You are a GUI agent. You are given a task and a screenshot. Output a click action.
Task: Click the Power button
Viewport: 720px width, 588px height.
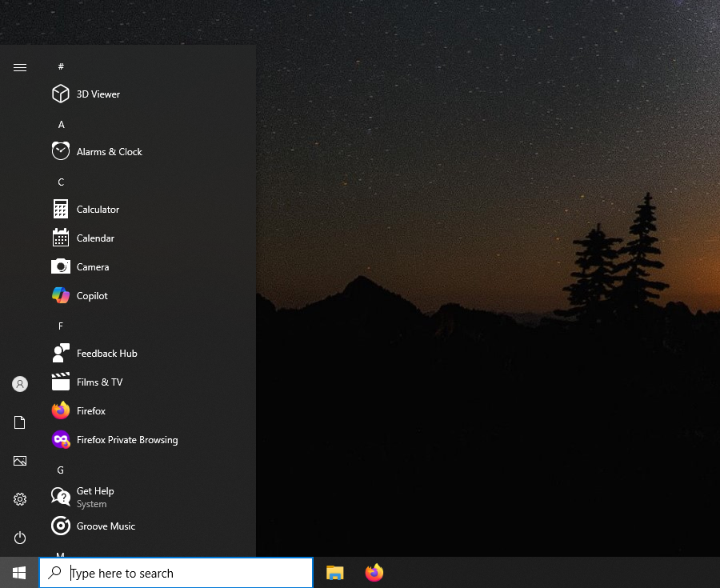click(x=20, y=538)
